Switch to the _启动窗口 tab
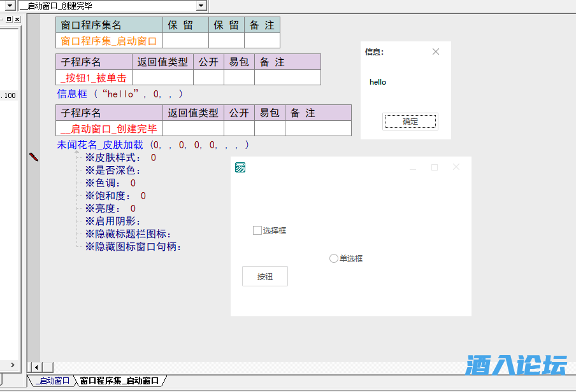The height and width of the screenshot is (392, 576). (52, 381)
